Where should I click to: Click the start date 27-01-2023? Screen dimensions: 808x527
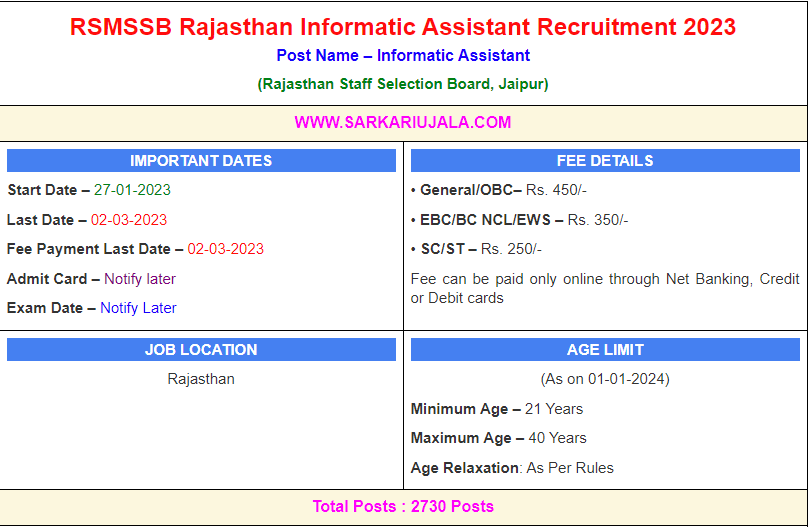pos(132,190)
